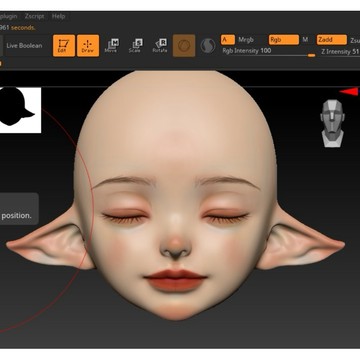Switch to the Move tool
Image resolution: width=360 pixels, height=360 pixels.
[112, 46]
